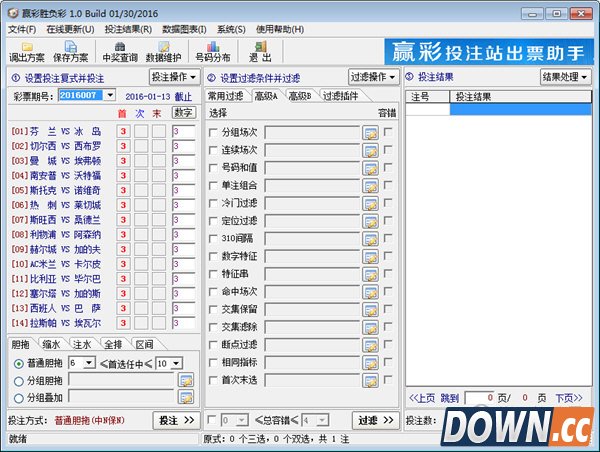Open editor icon for 相同指标 filter

coord(370,363)
